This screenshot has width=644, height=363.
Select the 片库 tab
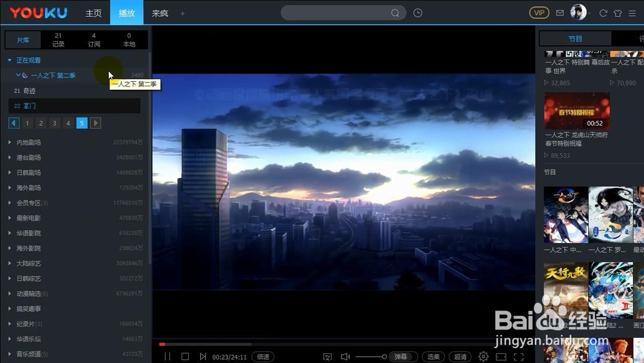point(23,40)
